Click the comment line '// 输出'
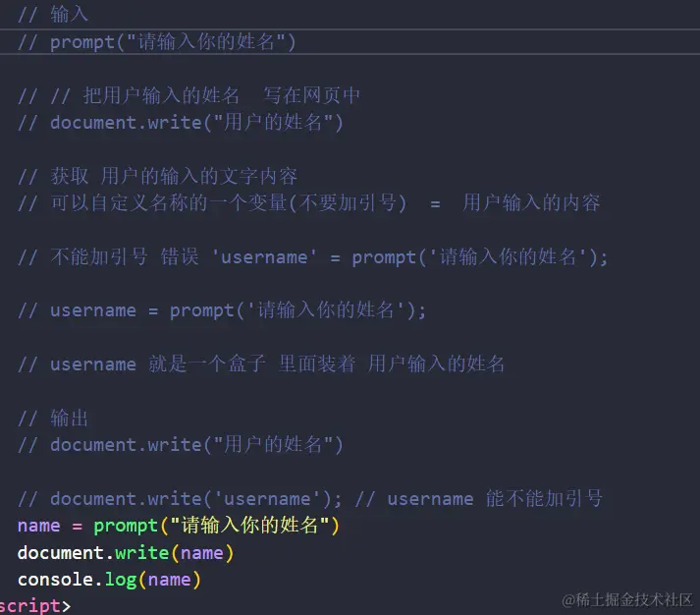Viewport: 700px width, 615px height. [x=53, y=419]
